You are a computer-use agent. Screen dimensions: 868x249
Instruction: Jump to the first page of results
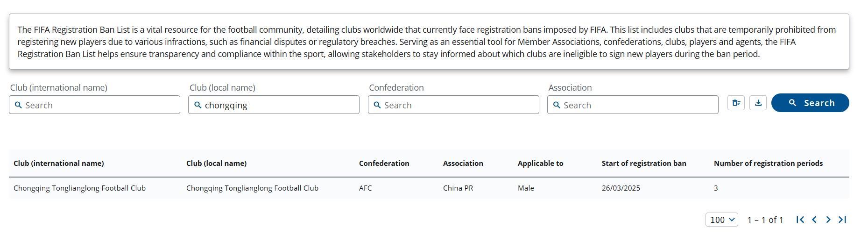(x=800, y=220)
